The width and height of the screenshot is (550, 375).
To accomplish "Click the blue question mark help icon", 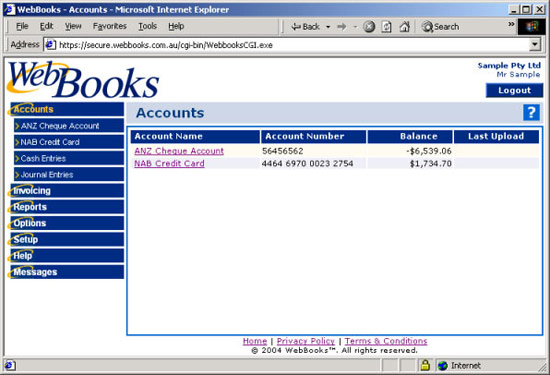I will click(531, 113).
